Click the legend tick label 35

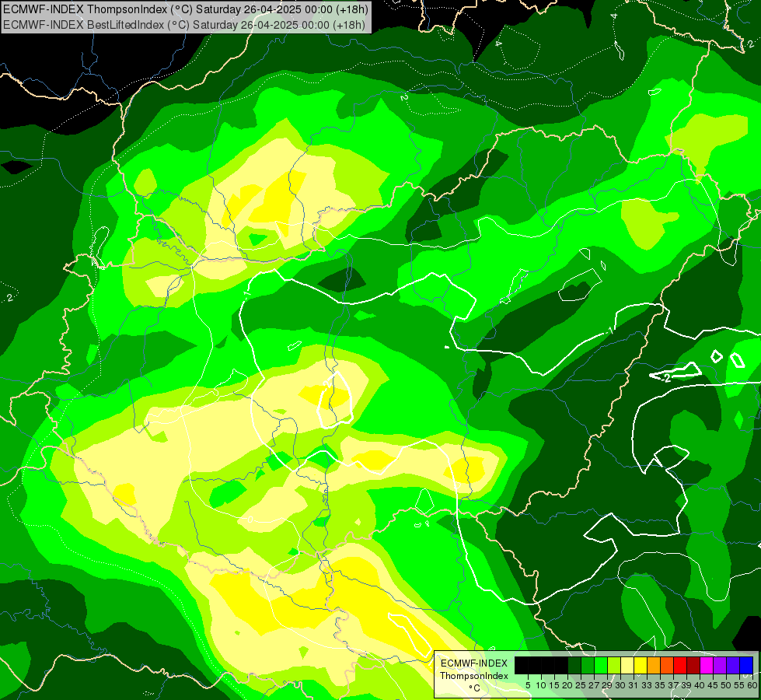[x=660, y=685]
